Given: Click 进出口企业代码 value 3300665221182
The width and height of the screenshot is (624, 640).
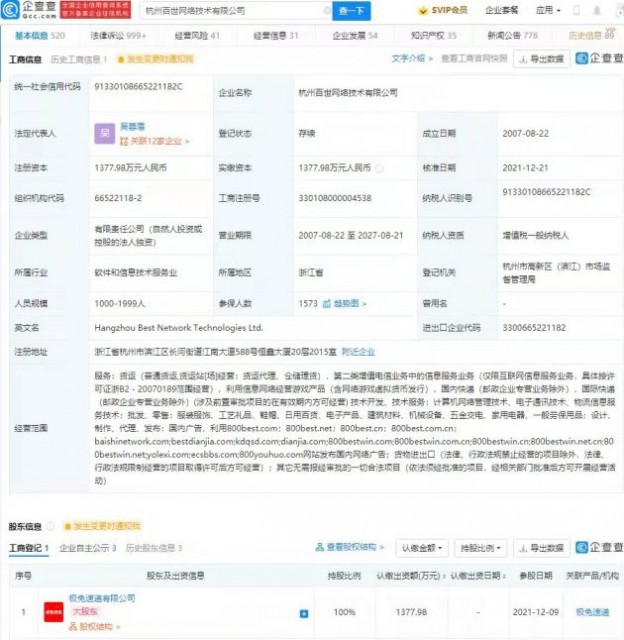Looking at the screenshot, I should pos(534,327).
